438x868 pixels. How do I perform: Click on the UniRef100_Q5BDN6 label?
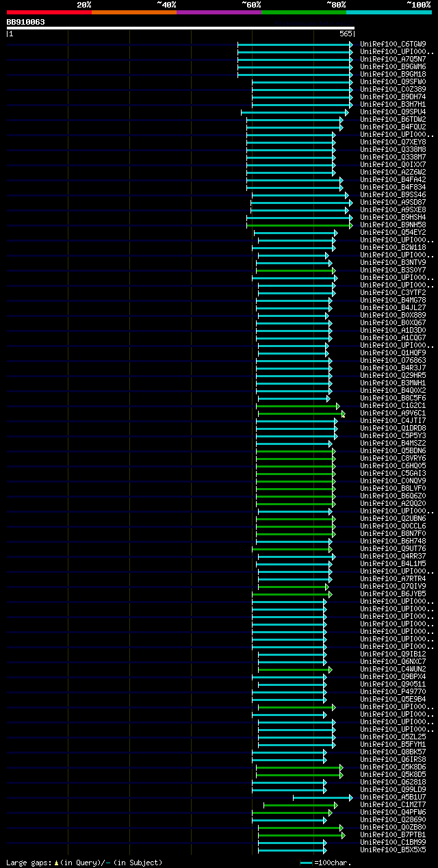393,450
